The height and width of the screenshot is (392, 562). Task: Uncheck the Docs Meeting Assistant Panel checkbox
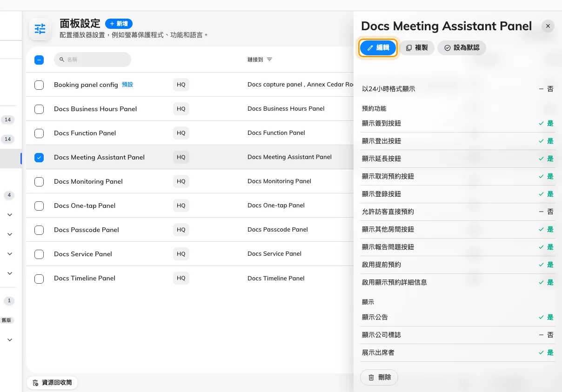(x=39, y=157)
